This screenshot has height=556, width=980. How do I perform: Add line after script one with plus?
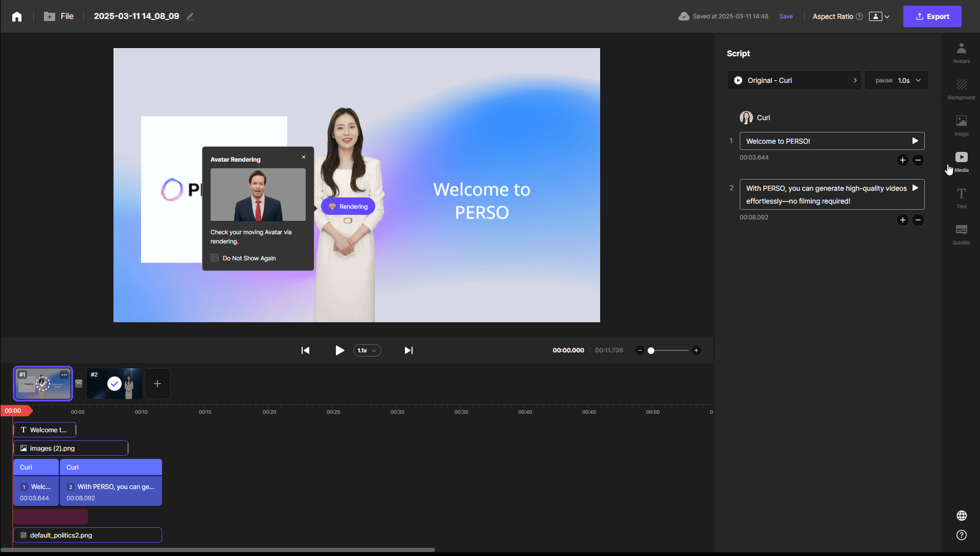point(902,160)
